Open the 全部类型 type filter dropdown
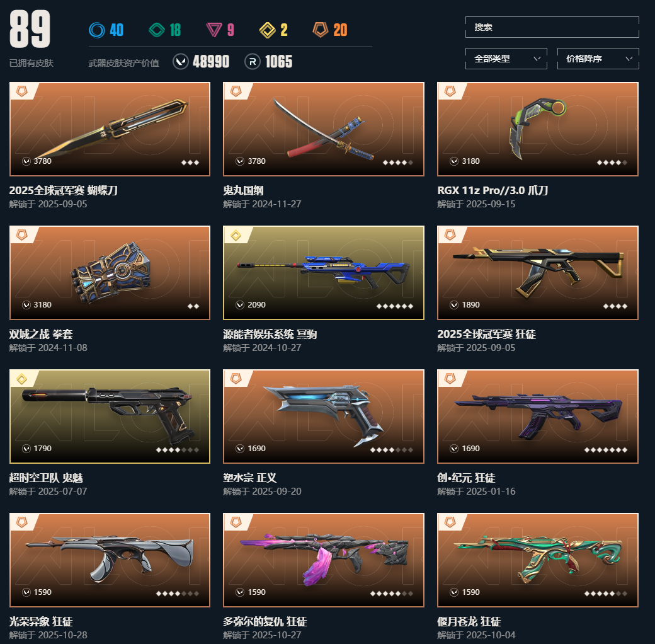The image size is (655, 644). pyautogui.click(x=506, y=59)
